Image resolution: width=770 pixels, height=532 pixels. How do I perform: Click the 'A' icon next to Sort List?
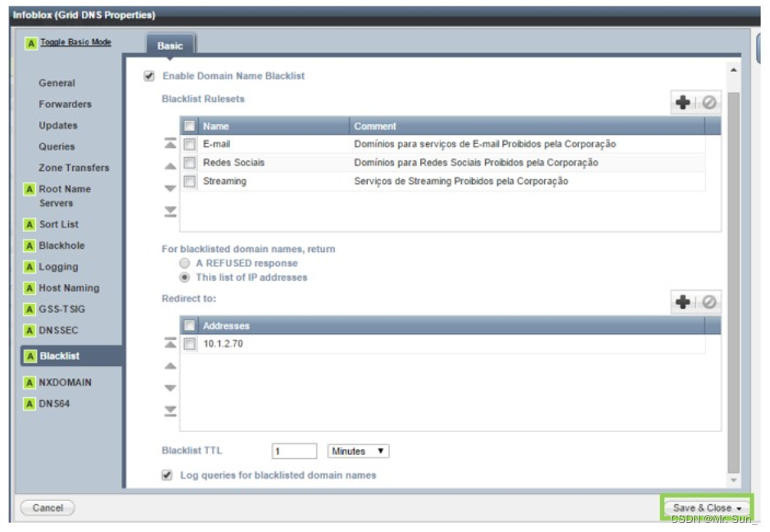[x=29, y=225]
